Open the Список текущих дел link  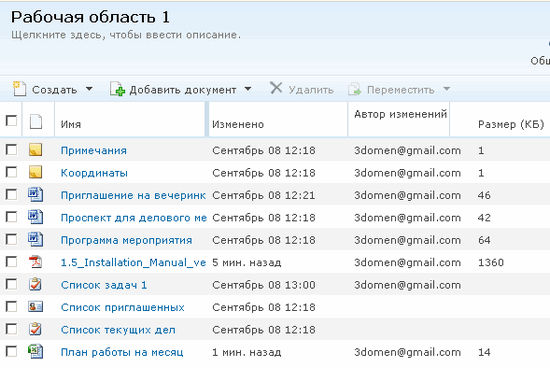pos(118,330)
